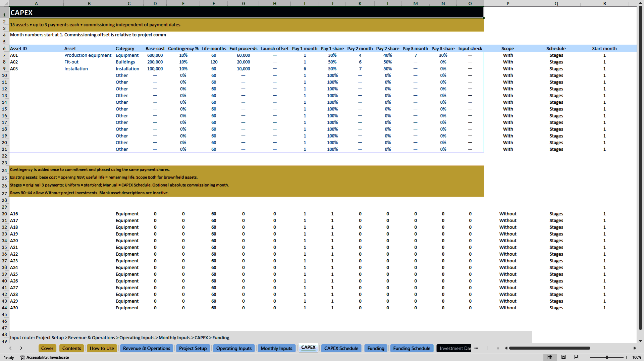Show more hidden sheet tabs ellipsis
Viewport: 644px width, 361px height.
point(476,348)
